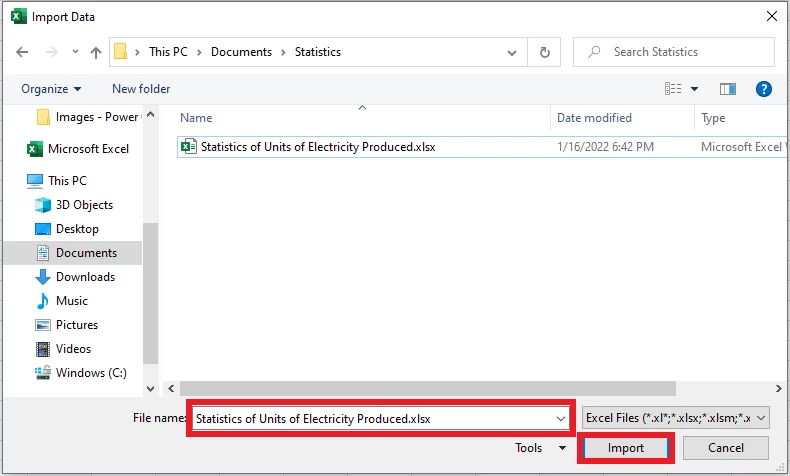This screenshot has height=476, width=790.
Task: Click the Music note icon in sidebar
Action: (x=43, y=301)
